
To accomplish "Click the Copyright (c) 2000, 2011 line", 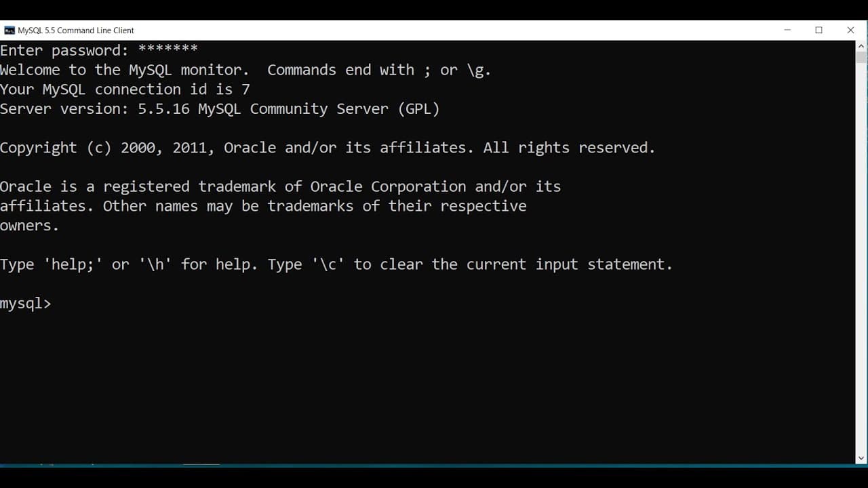I will [x=328, y=148].
